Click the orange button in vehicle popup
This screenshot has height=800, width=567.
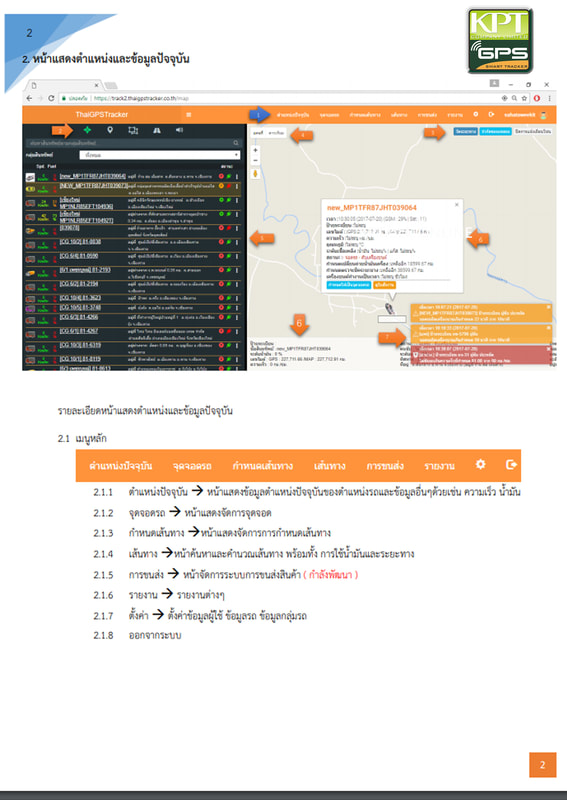pyautogui.click(x=384, y=285)
